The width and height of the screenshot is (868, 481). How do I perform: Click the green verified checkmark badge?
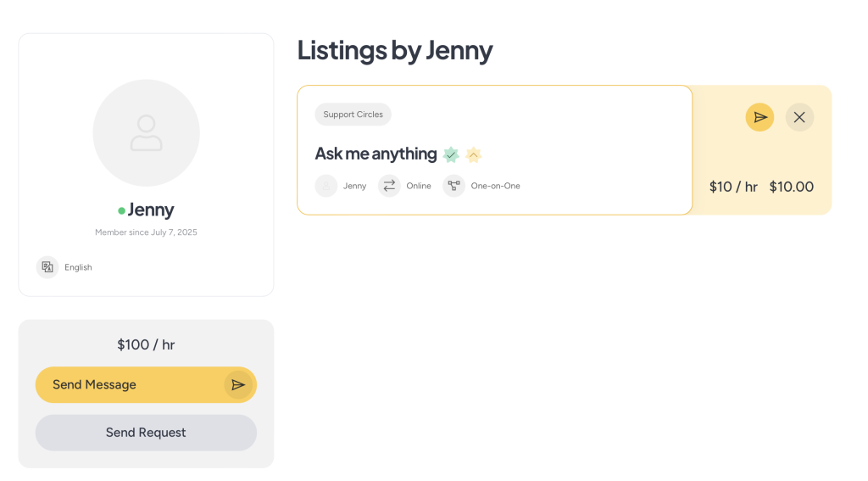pos(451,154)
